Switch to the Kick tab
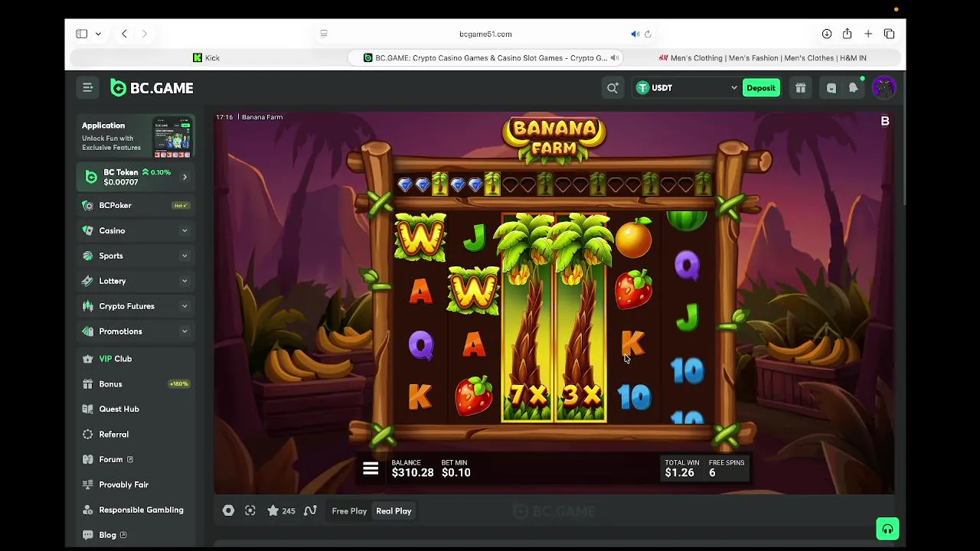 pyautogui.click(x=207, y=57)
